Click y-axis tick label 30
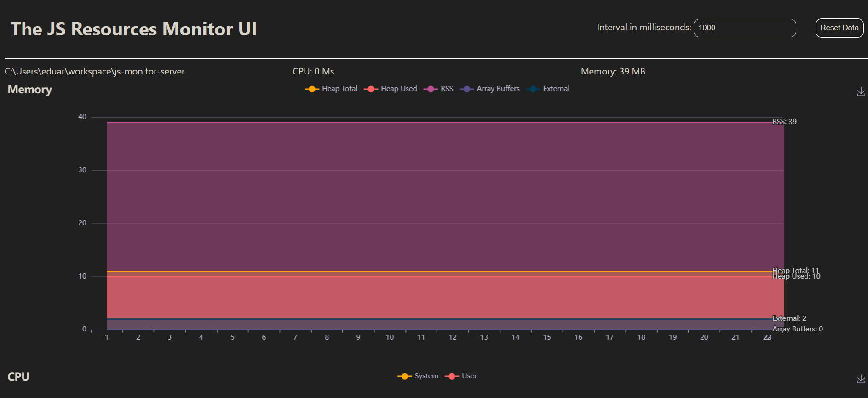This screenshot has width=868, height=398. [x=82, y=170]
